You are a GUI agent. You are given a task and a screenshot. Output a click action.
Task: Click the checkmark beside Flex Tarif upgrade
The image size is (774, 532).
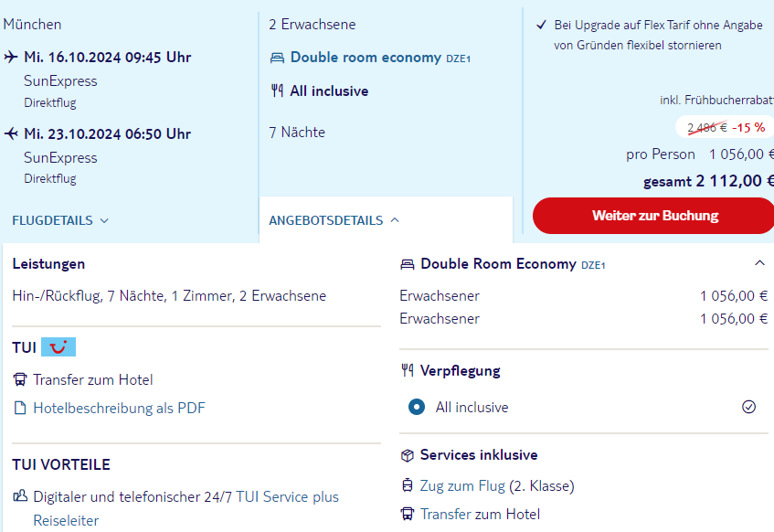[542, 25]
